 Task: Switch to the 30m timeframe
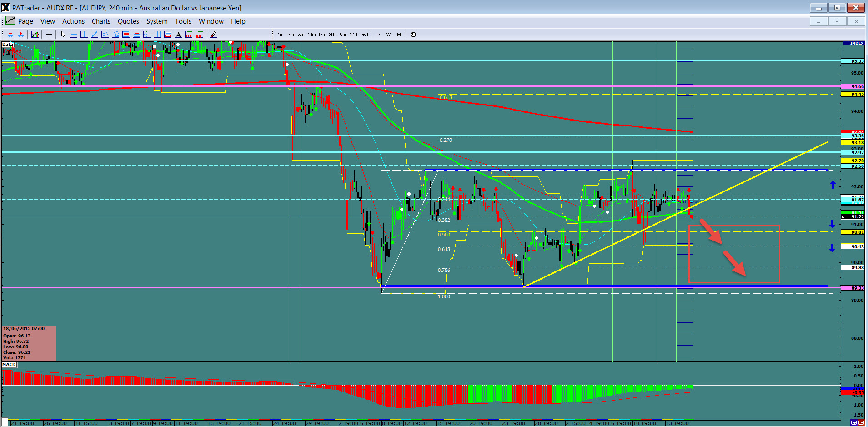pos(332,35)
